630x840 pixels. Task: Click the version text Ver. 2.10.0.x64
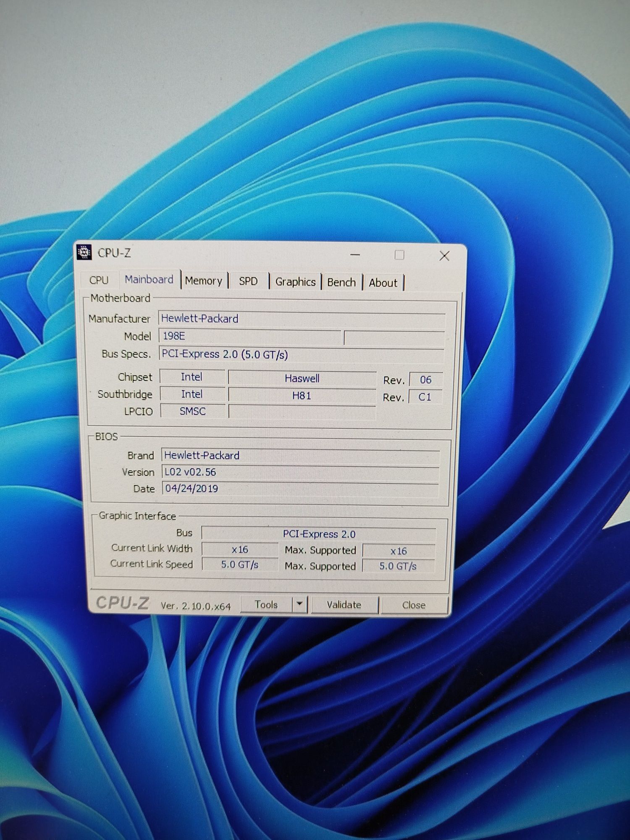pyautogui.click(x=196, y=606)
